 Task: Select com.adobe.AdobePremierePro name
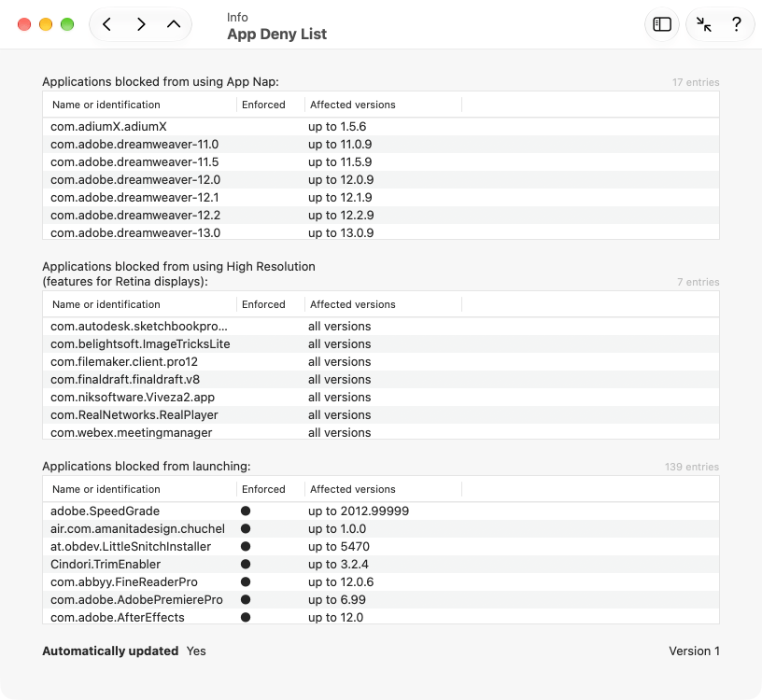(136, 599)
